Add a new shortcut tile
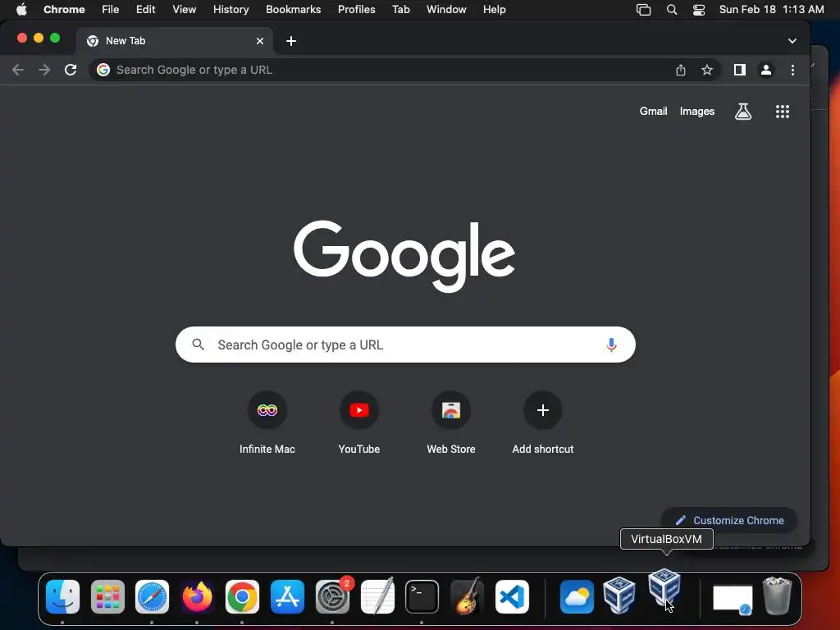The height and width of the screenshot is (630, 840). (x=543, y=423)
